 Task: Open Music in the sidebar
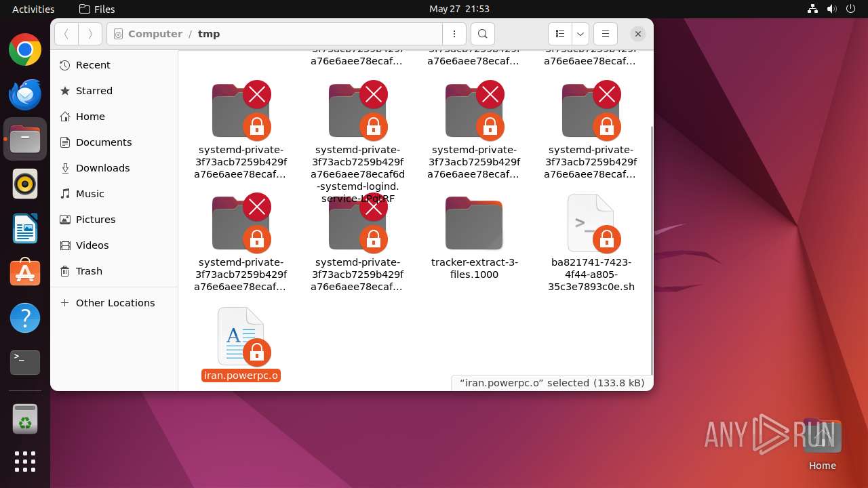click(x=114, y=194)
